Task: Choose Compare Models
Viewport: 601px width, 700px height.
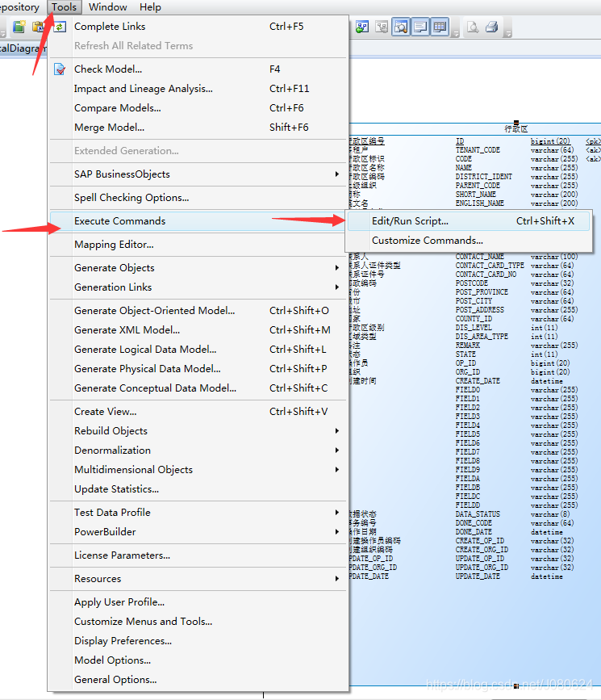Action: pyautogui.click(x=198, y=108)
